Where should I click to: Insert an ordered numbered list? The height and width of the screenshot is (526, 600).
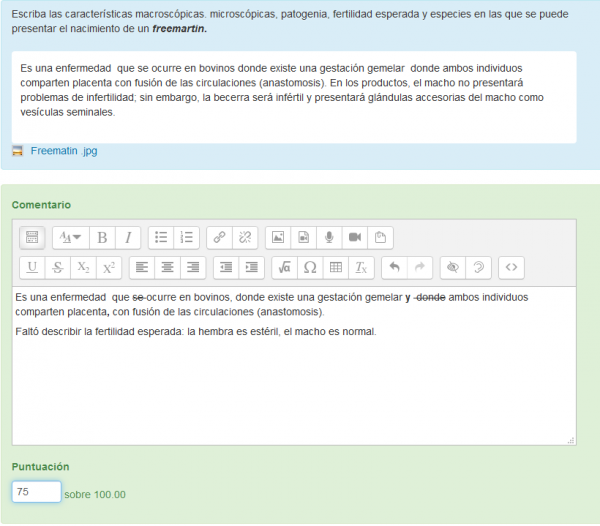(x=187, y=238)
